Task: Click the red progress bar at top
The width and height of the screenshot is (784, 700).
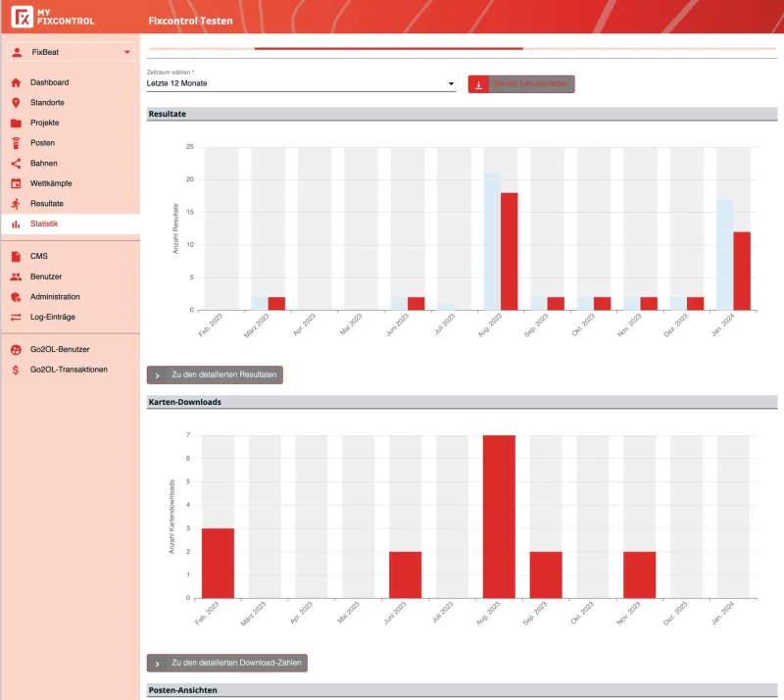Action: click(x=389, y=49)
